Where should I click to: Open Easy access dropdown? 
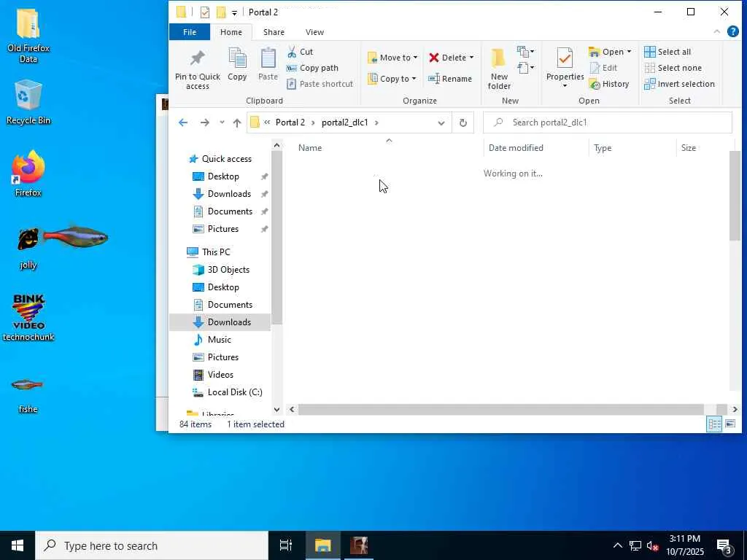[x=525, y=68]
